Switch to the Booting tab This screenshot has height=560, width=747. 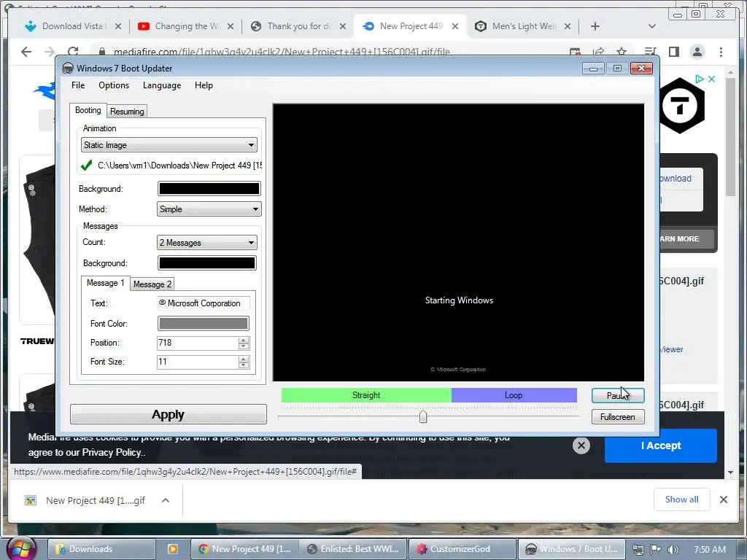88,111
